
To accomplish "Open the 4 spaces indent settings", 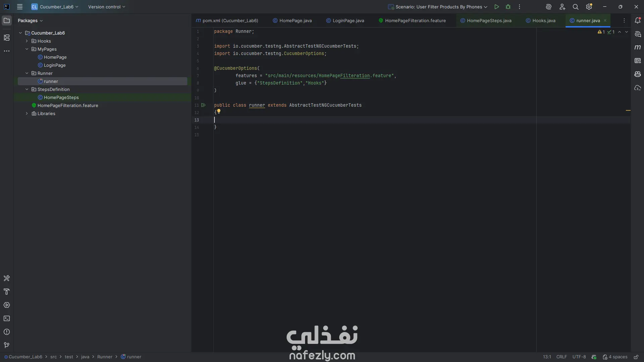I will click(615, 357).
